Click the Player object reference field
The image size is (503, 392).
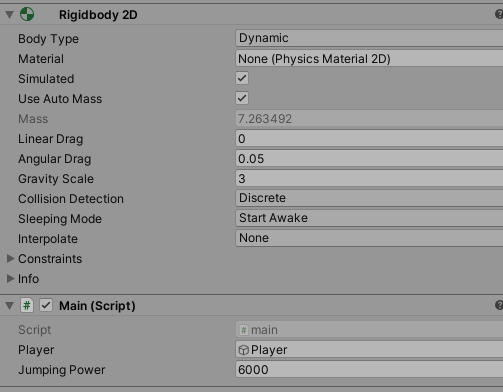pyautogui.click(x=369, y=350)
